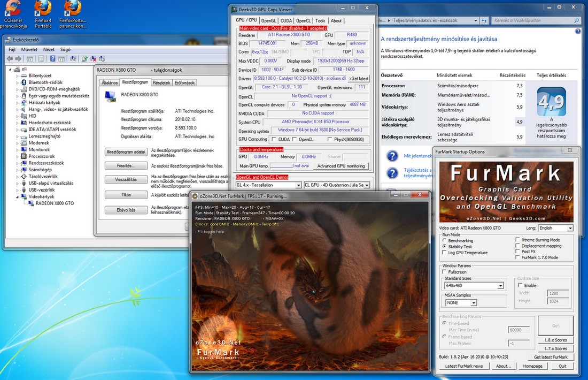Click the question mark icon beside Tájékoztatás
Image resolution: width=588 pixels, height=380 pixels.
point(392,173)
